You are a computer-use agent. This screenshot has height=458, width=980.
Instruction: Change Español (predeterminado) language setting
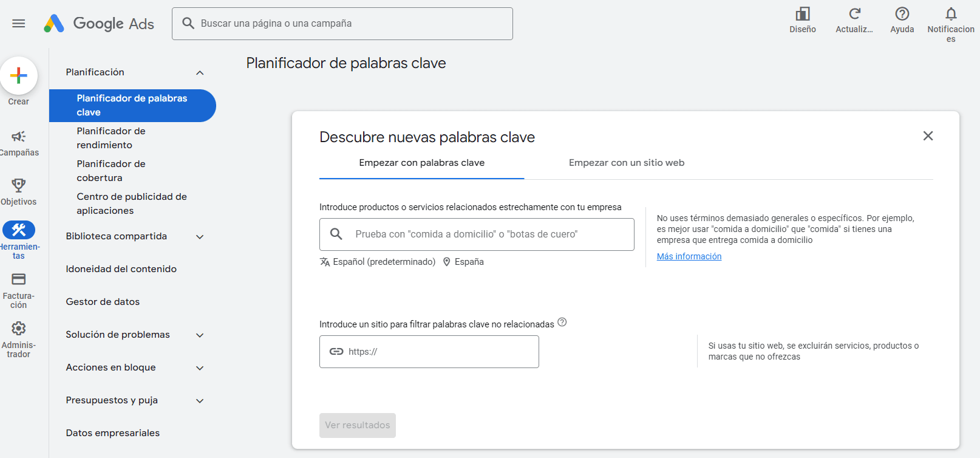378,262
